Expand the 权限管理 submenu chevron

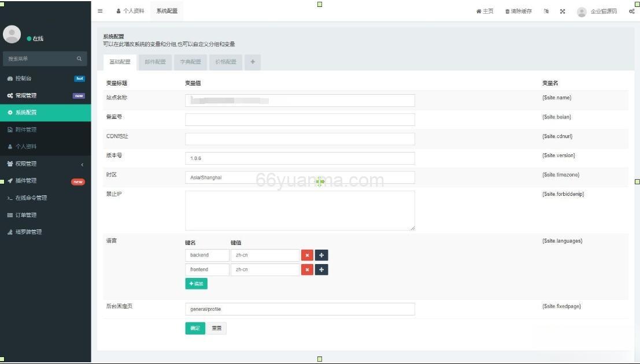coord(83,164)
